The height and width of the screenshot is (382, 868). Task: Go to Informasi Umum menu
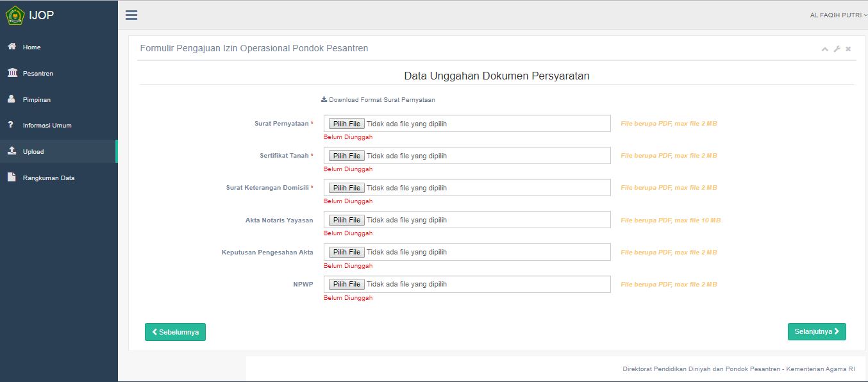47,126
